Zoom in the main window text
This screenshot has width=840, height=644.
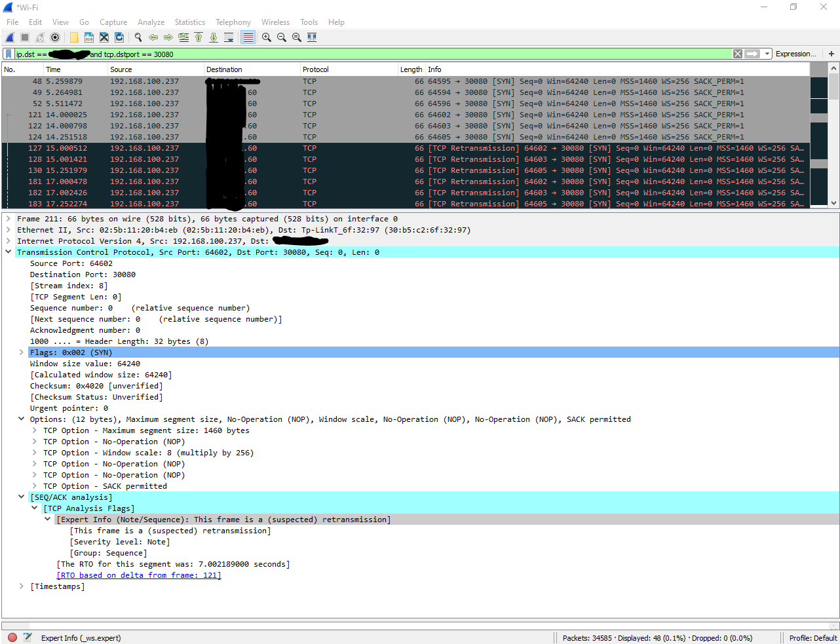[x=267, y=37]
